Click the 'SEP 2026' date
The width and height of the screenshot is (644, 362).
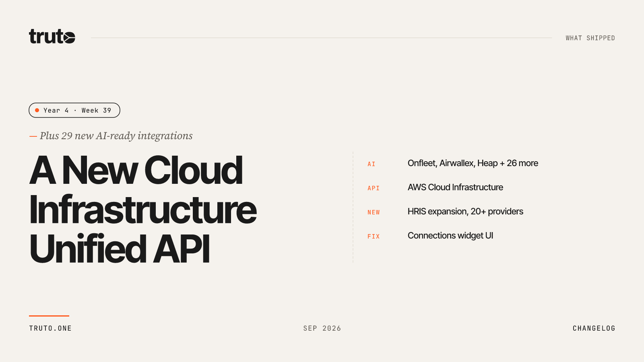point(322,328)
